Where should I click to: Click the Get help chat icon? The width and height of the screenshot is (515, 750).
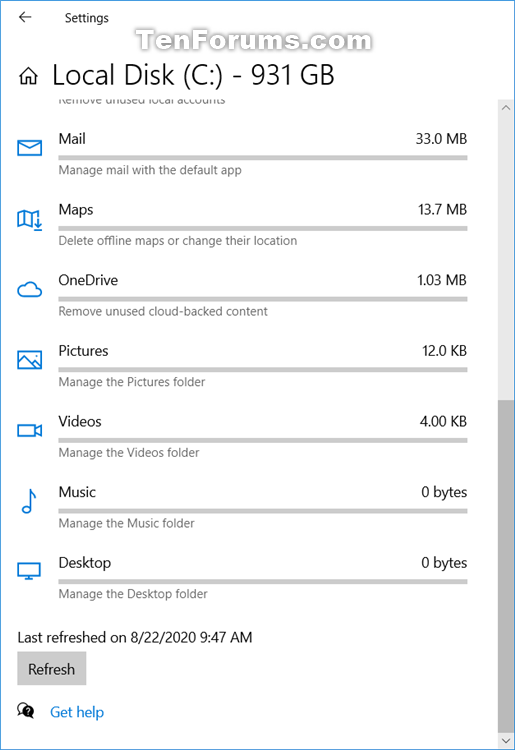[26, 710]
